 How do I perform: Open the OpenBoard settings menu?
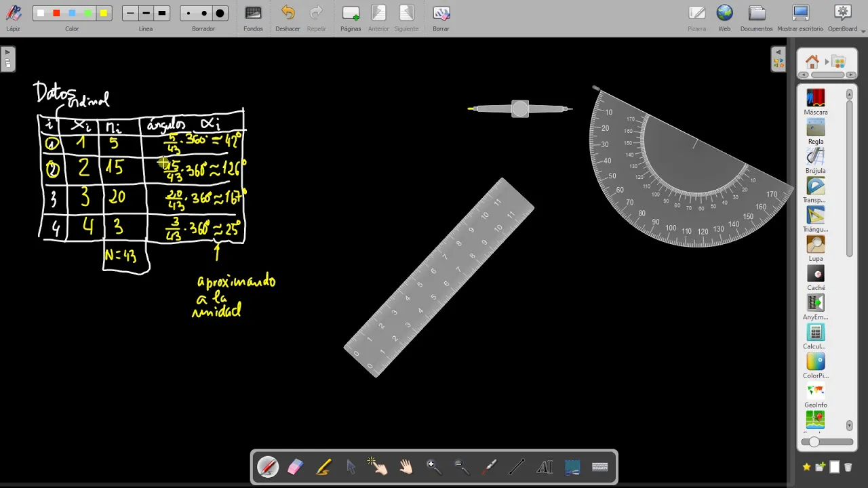843,18
